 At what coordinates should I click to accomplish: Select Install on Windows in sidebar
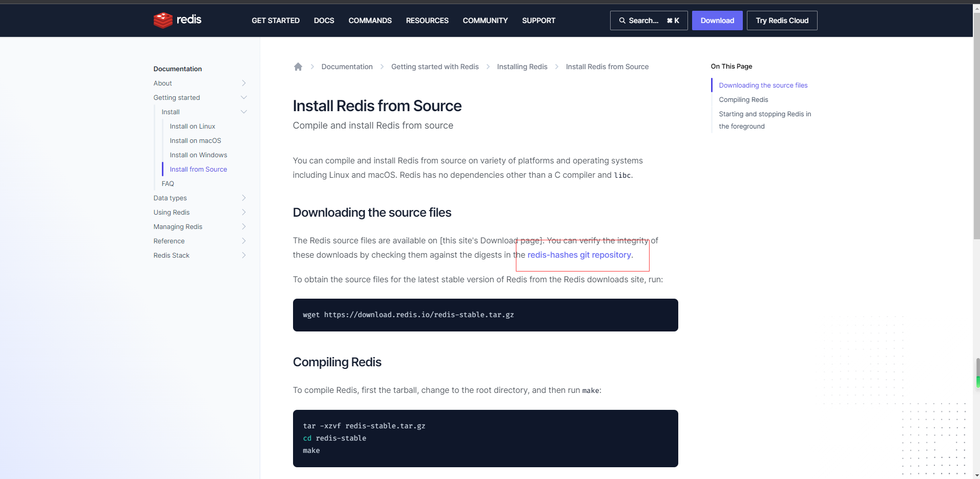pyautogui.click(x=198, y=155)
